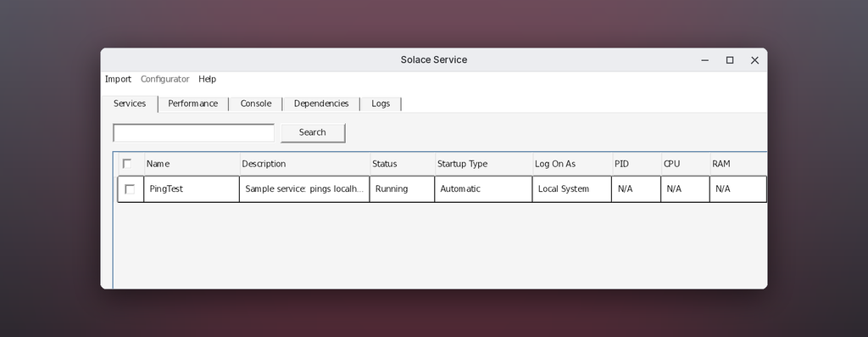Toggle the select-all checkbox in table header
This screenshot has width=868, height=337.
click(127, 164)
